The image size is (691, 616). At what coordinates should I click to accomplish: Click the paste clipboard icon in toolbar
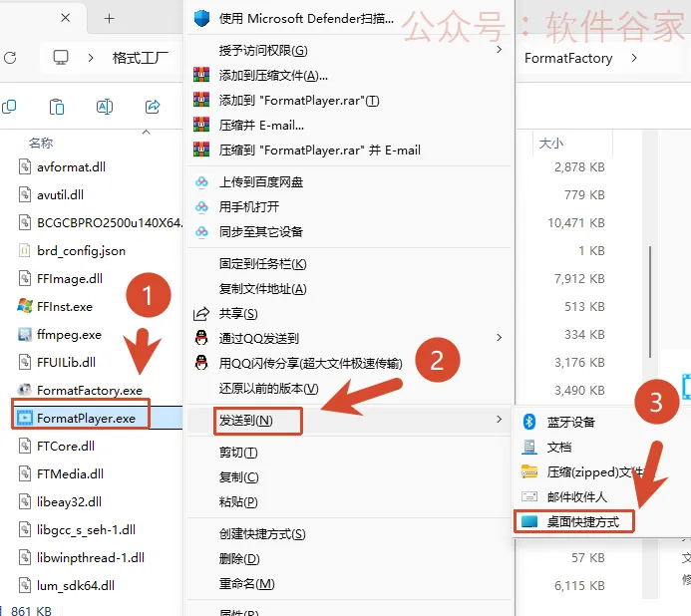point(57,107)
